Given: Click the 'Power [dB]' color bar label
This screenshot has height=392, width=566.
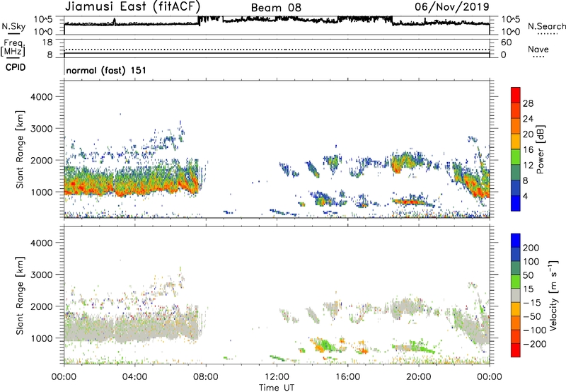Looking at the screenshot, I should [x=540, y=149].
